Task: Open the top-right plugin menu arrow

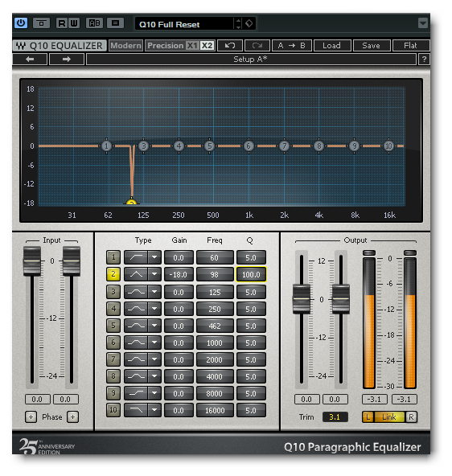Action: pyautogui.click(x=423, y=23)
